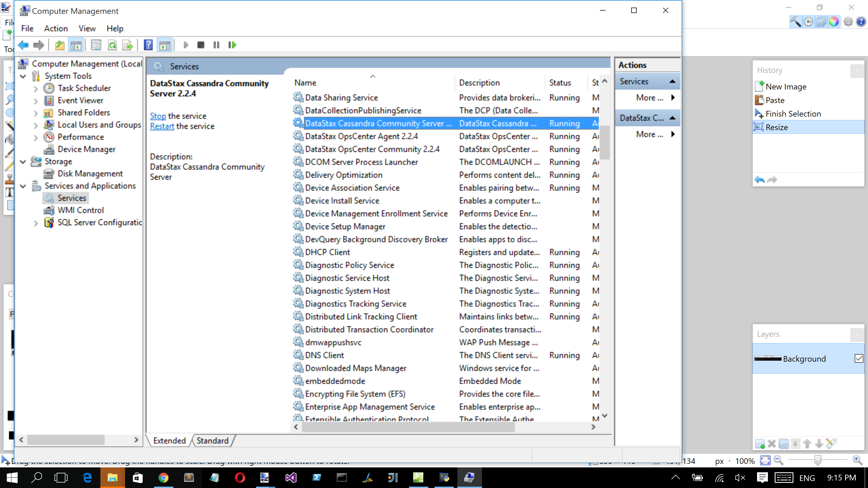Open the File menu in Computer Management
The height and width of the screenshot is (488, 868).
[x=27, y=29]
